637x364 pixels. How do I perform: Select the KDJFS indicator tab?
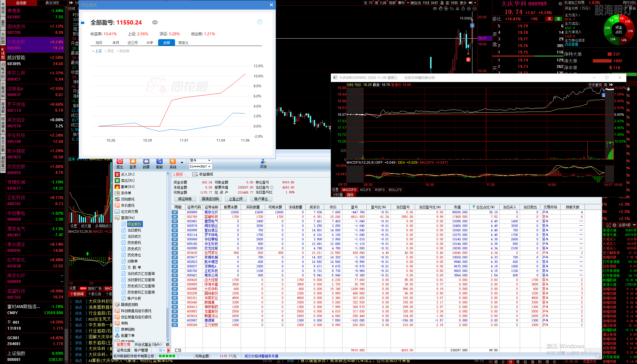(366, 190)
